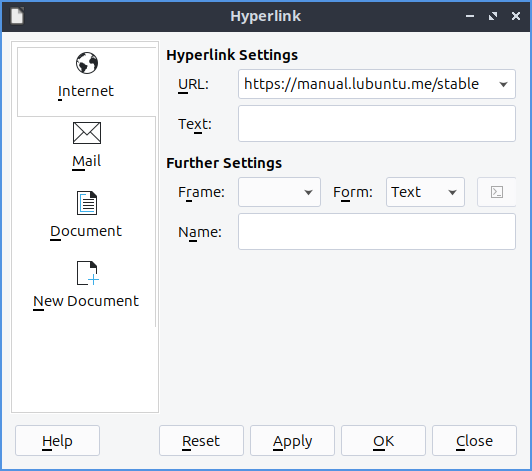Expand the URL dropdown arrow
This screenshot has height=471, width=532.
(504, 84)
